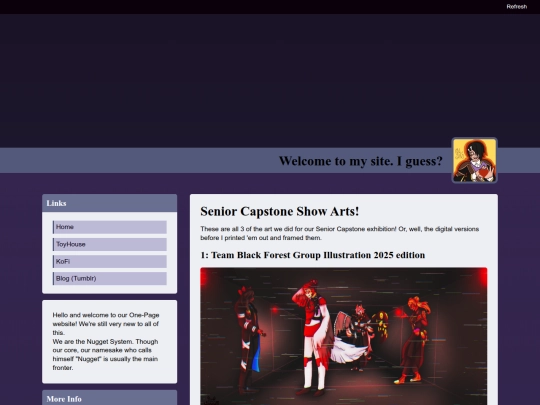
Task: Click the '1: Team Black Forest Group Illustration 2025 edition' subheading
Action: [x=313, y=255]
